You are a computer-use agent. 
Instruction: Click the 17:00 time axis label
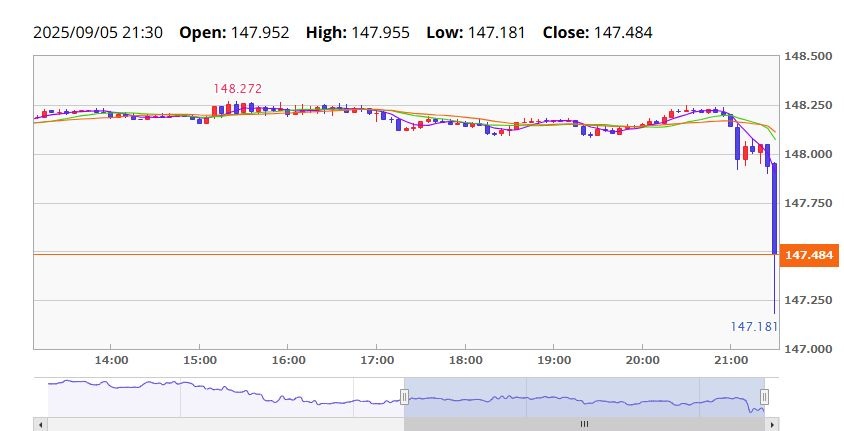click(376, 360)
